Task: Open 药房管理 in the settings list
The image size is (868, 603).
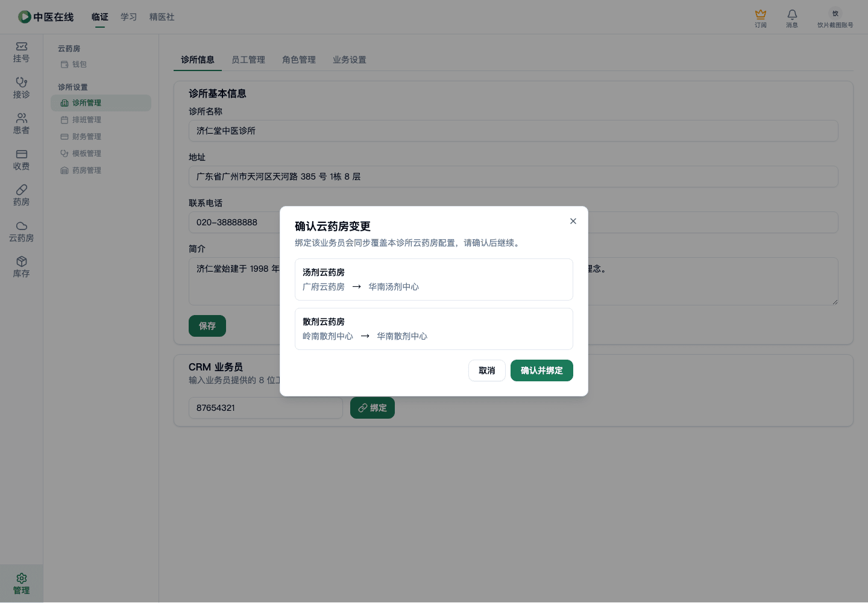Action: click(x=101, y=170)
